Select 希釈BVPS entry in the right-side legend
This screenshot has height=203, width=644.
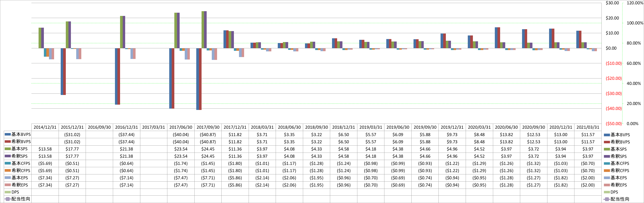pyautogui.click(x=617, y=142)
